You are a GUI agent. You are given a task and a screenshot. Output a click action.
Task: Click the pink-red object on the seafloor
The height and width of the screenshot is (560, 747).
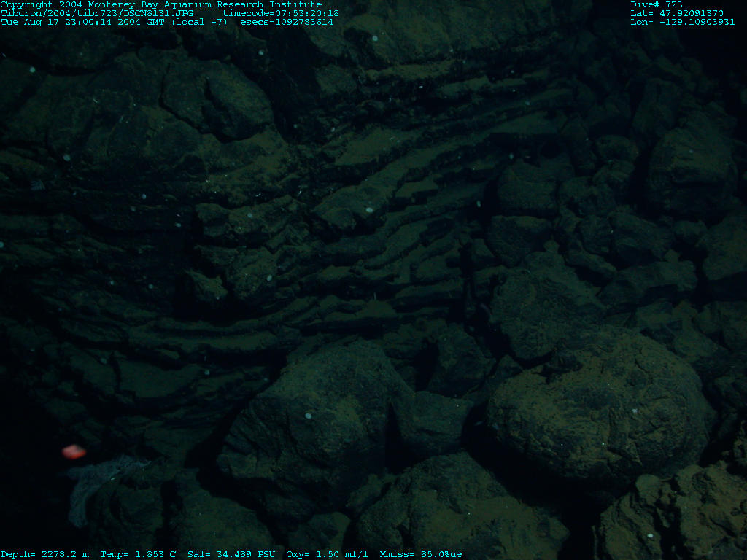74,452
